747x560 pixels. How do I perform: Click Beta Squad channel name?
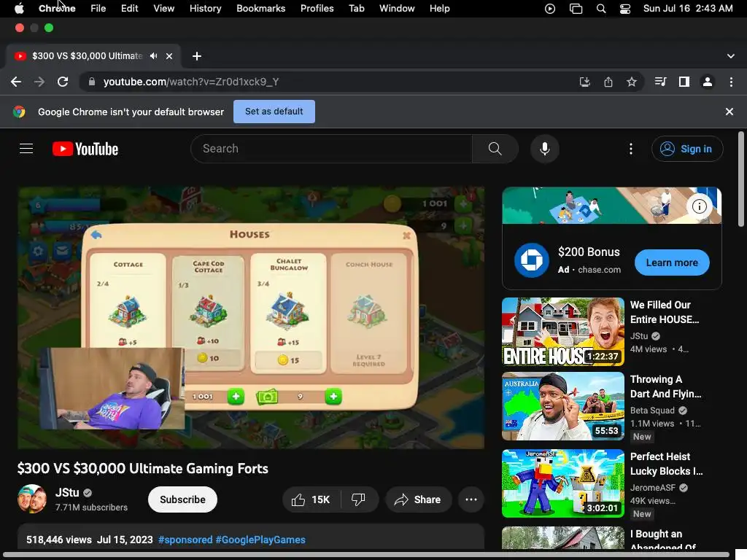pyautogui.click(x=652, y=411)
